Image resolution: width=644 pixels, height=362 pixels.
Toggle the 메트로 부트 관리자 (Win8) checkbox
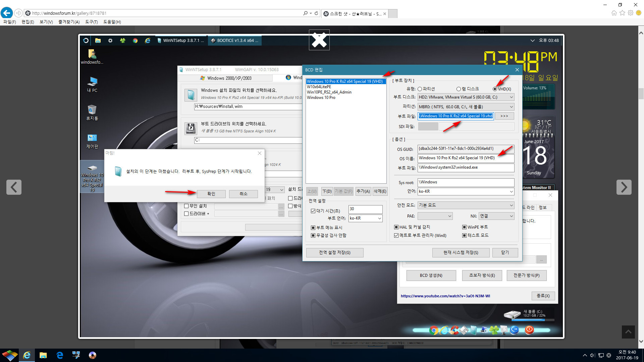pos(396,236)
